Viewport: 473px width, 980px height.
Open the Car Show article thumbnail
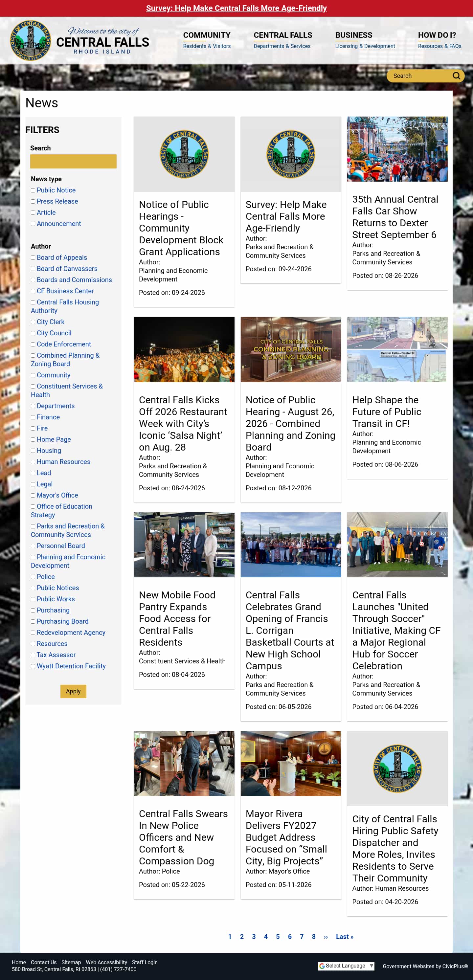coord(397,149)
